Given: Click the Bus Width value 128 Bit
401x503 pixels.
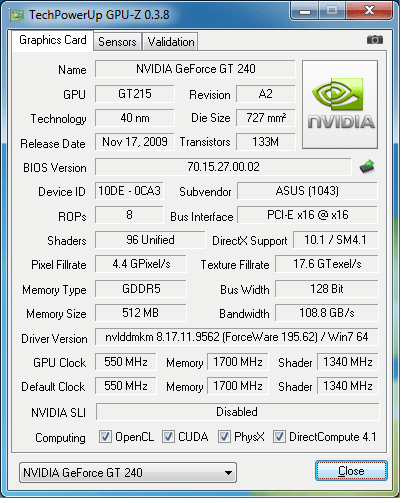Looking at the screenshot, I should (327, 289).
